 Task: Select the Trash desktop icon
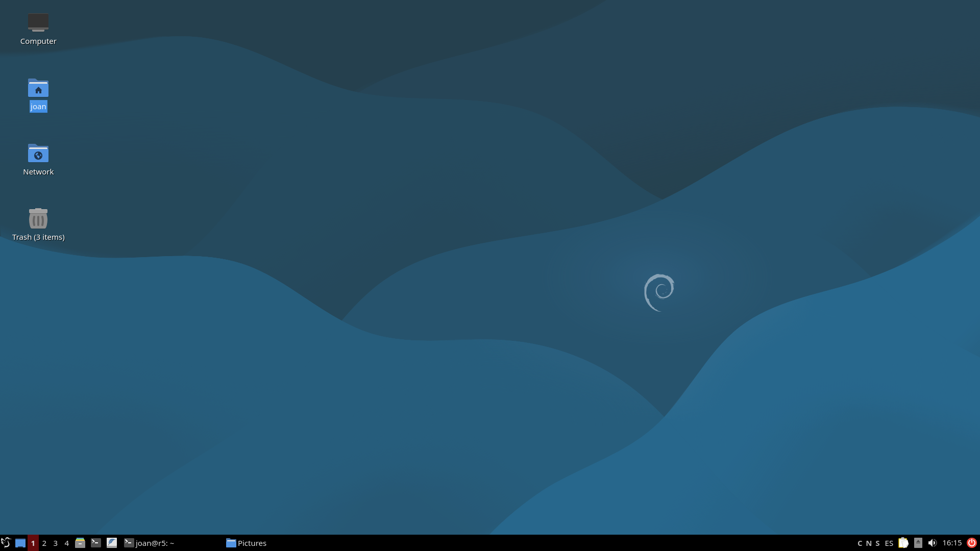point(38,219)
